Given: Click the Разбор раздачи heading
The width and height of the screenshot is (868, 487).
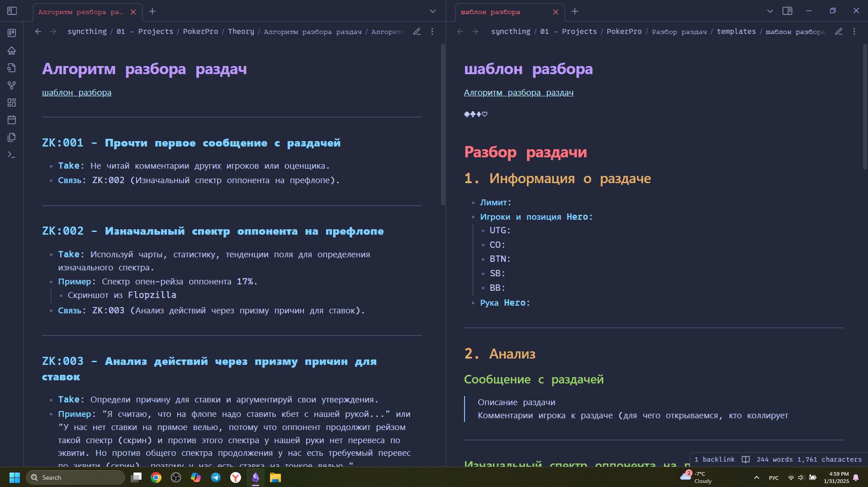Looking at the screenshot, I should pyautogui.click(x=526, y=152).
